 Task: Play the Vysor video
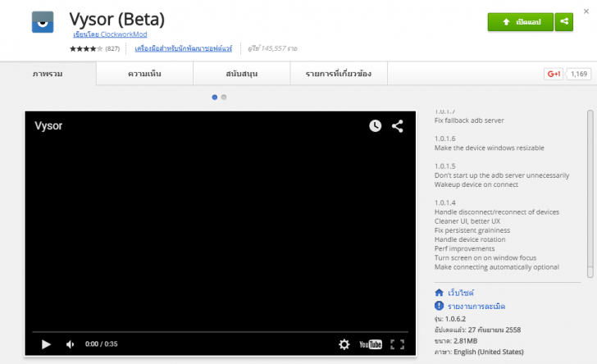[x=46, y=344]
